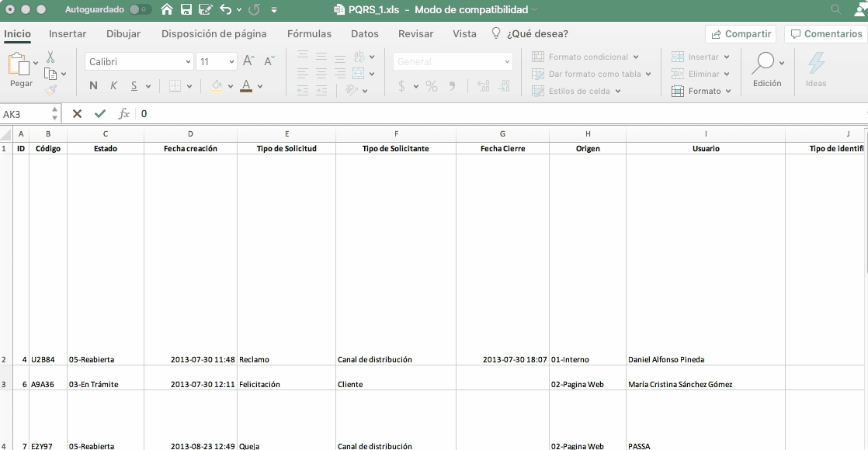The image size is (868, 450).
Task: Apply bold with the N button
Action: 94,86
